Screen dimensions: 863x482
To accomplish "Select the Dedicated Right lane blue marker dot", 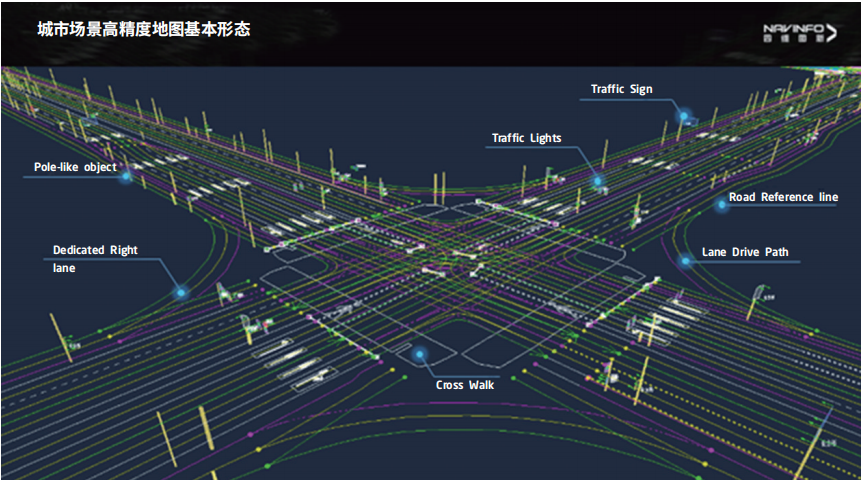I will (x=181, y=292).
